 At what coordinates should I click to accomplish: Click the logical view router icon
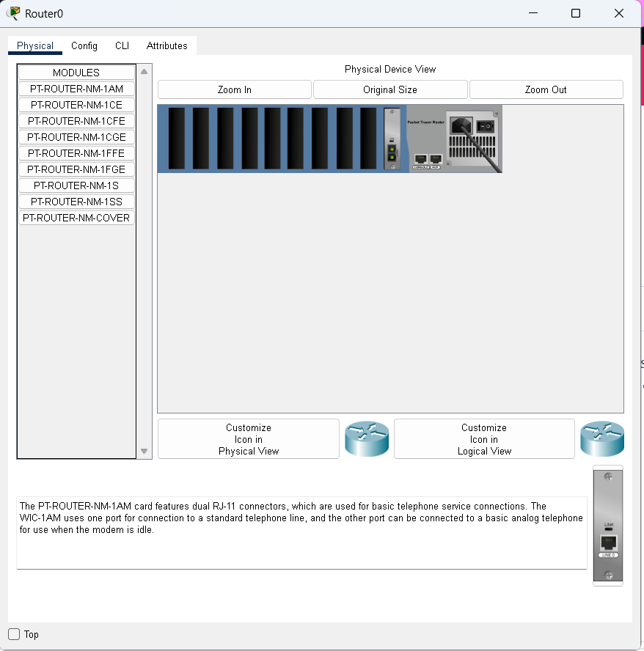[x=602, y=439]
